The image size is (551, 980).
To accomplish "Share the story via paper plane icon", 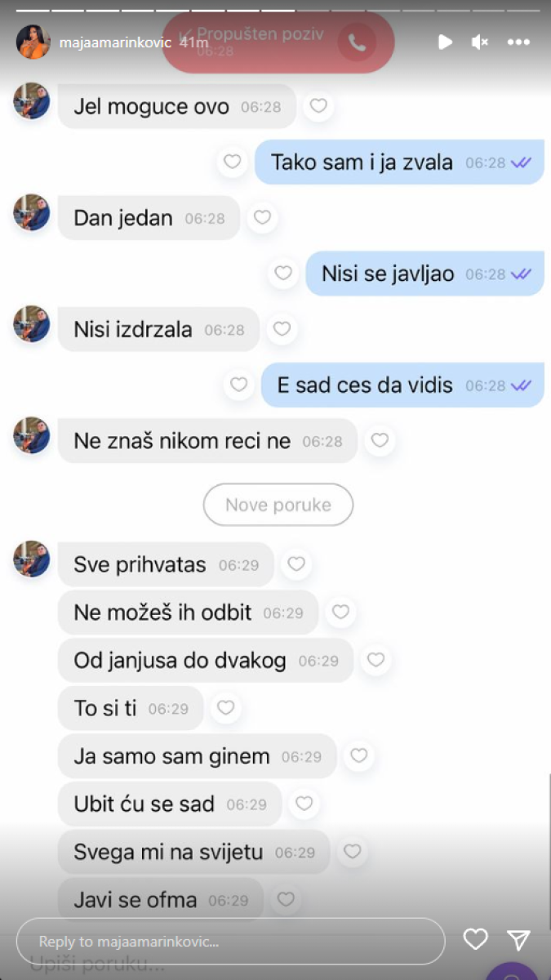I will pos(518,939).
